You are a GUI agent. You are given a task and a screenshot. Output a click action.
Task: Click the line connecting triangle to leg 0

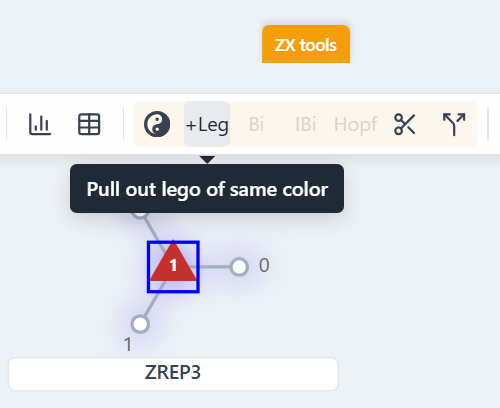[214, 267]
